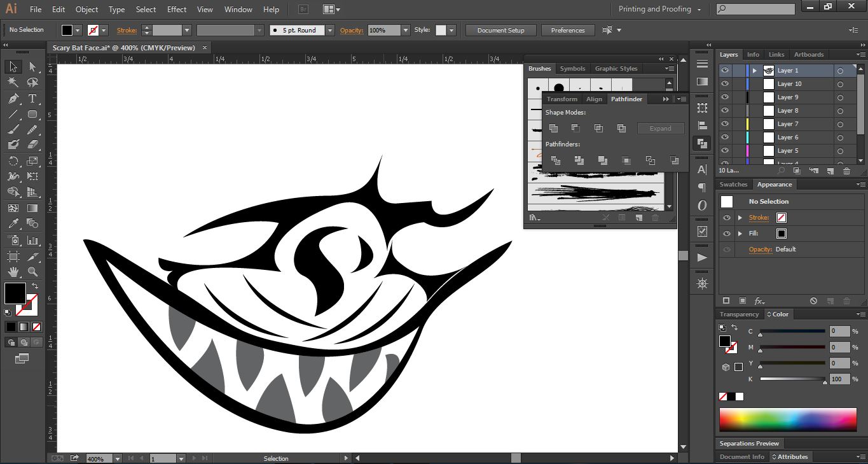Screen dimensions: 868x464
Task: Select the Type tool
Action: coord(32,99)
